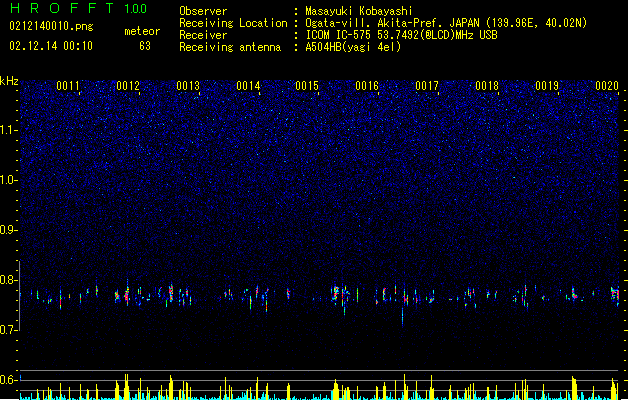Click the kHz axis unit label
This screenshot has height=400, width=629.
click(x=9, y=81)
